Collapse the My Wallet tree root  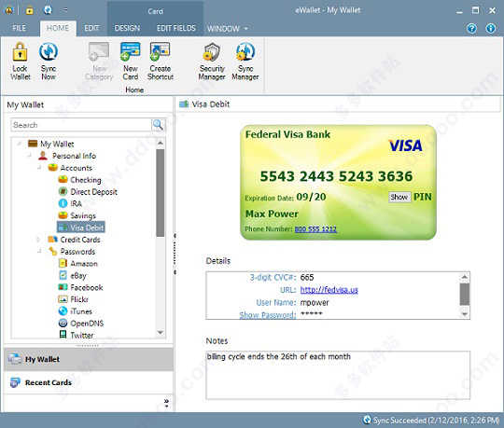20,144
